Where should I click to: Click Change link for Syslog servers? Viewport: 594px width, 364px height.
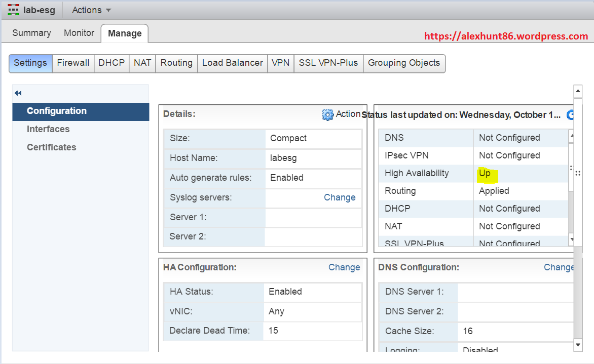340,197
